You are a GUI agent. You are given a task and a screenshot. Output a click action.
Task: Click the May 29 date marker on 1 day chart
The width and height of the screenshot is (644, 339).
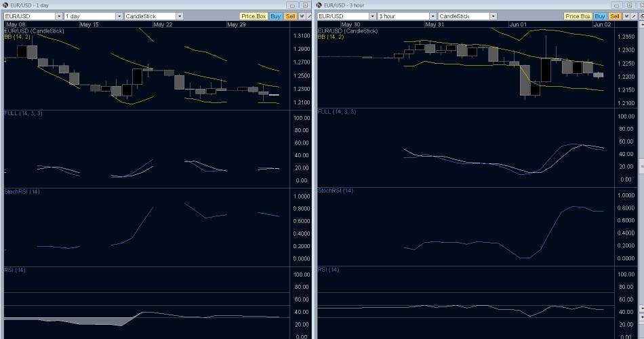[236, 24]
